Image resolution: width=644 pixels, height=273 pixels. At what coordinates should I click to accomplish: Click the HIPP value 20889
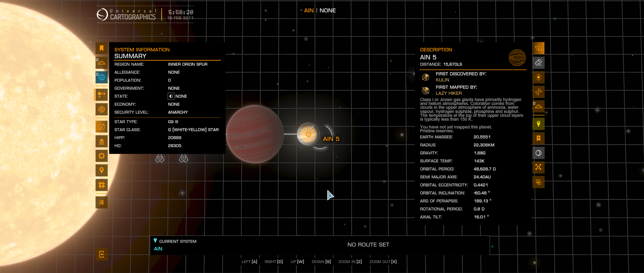point(175,138)
